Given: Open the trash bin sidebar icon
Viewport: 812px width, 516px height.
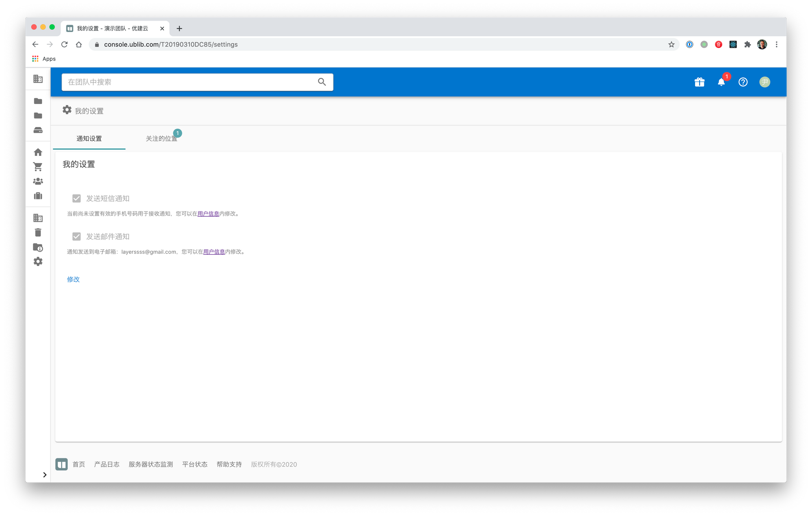Looking at the screenshot, I should (x=38, y=233).
